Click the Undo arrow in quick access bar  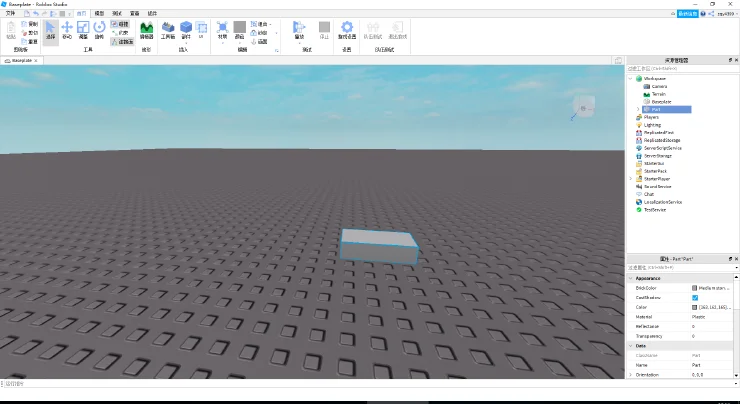pos(36,14)
